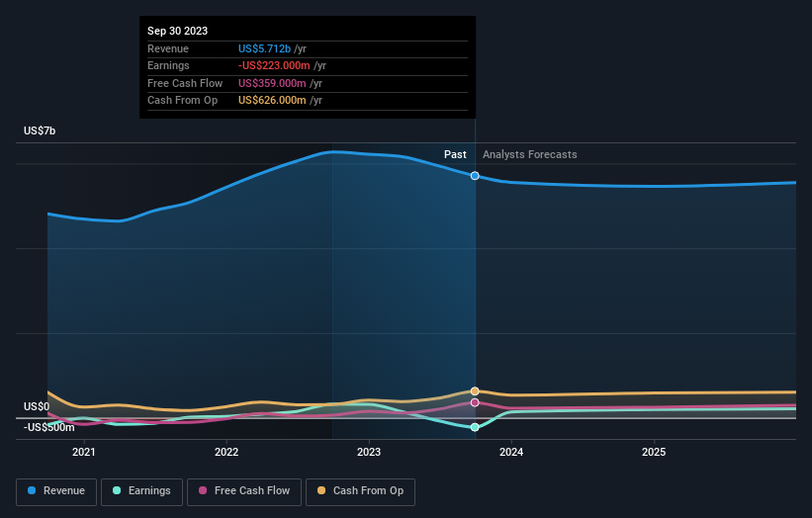
Task: Click the US$0 y-axis label
Action: point(37,406)
